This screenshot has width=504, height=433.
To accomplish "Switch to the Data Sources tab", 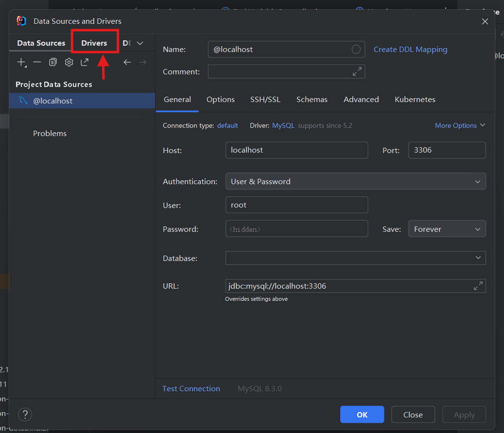I will point(41,43).
